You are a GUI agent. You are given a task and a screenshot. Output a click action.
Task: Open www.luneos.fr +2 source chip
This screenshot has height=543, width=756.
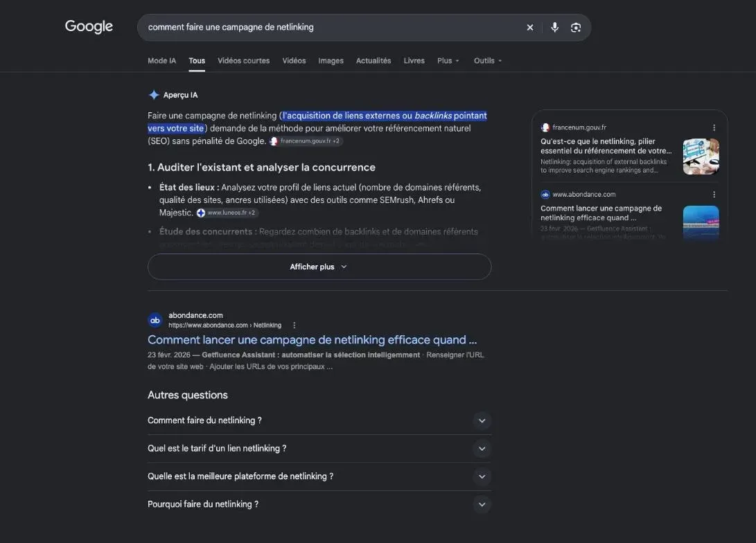pos(227,213)
